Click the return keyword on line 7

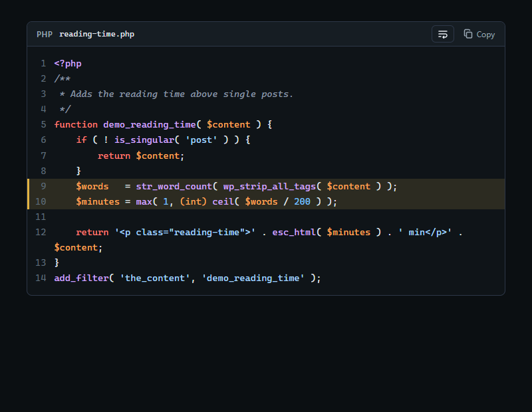click(x=114, y=155)
